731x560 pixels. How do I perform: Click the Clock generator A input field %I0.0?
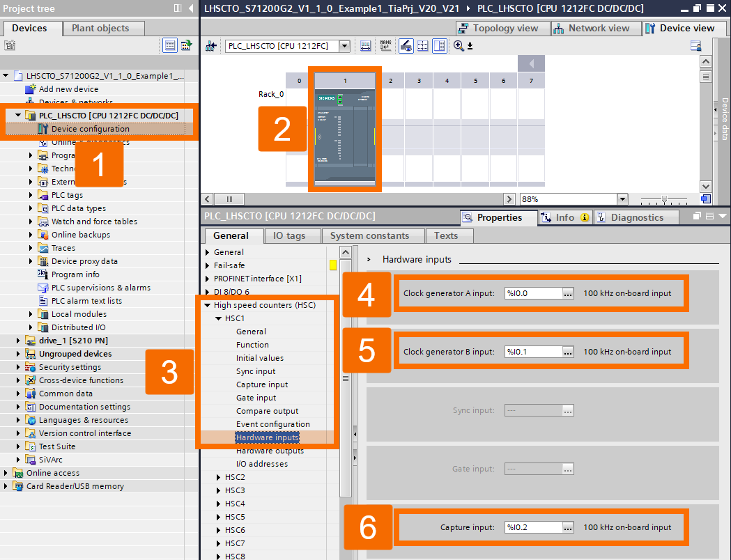(x=533, y=293)
